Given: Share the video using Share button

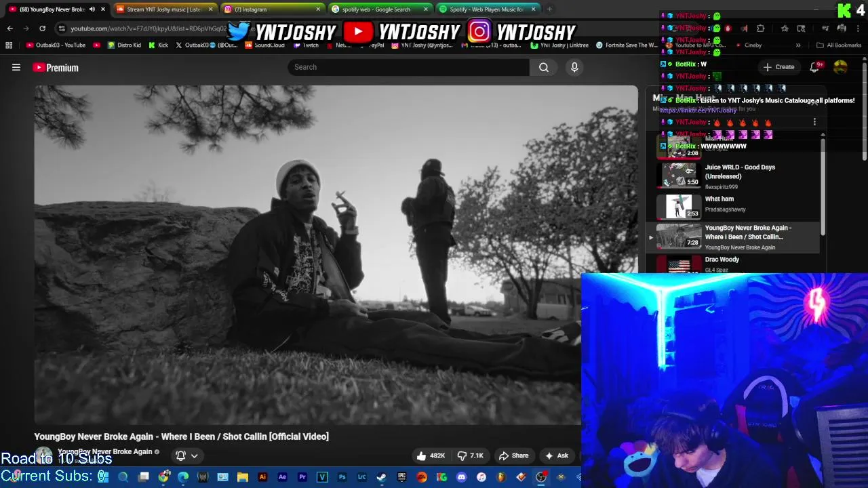Looking at the screenshot, I should pos(513,455).
